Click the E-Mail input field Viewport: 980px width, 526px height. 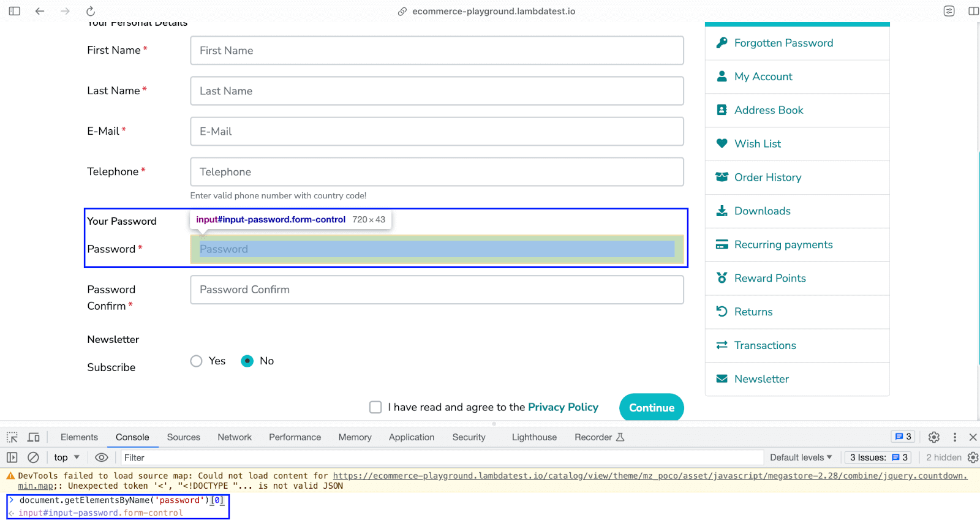(x=437, y=131)
